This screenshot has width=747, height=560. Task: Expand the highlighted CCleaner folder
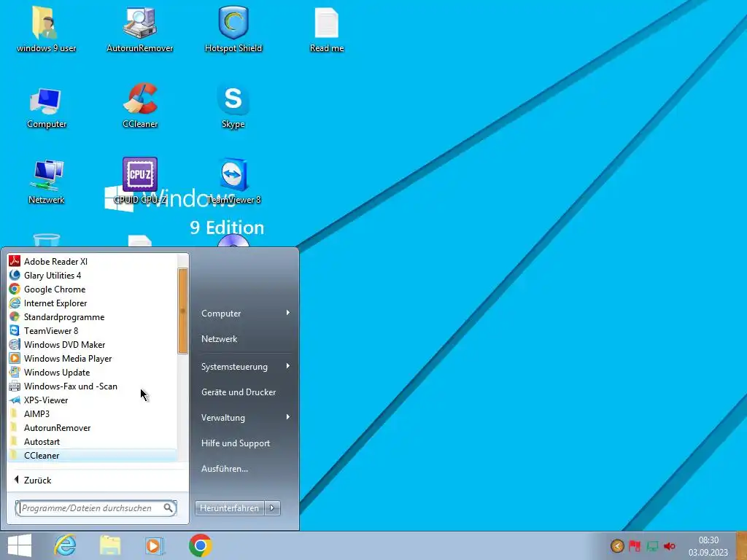(x=92, y=455)
